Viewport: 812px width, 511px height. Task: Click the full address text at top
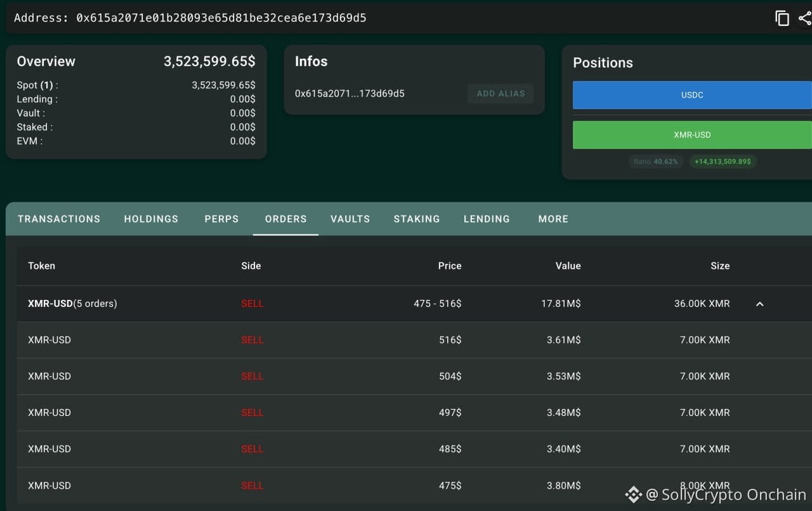[221, 18]
